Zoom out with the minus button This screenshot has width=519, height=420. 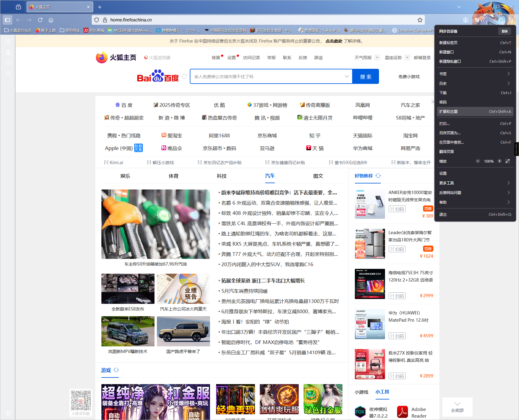[x=478, y=161]
